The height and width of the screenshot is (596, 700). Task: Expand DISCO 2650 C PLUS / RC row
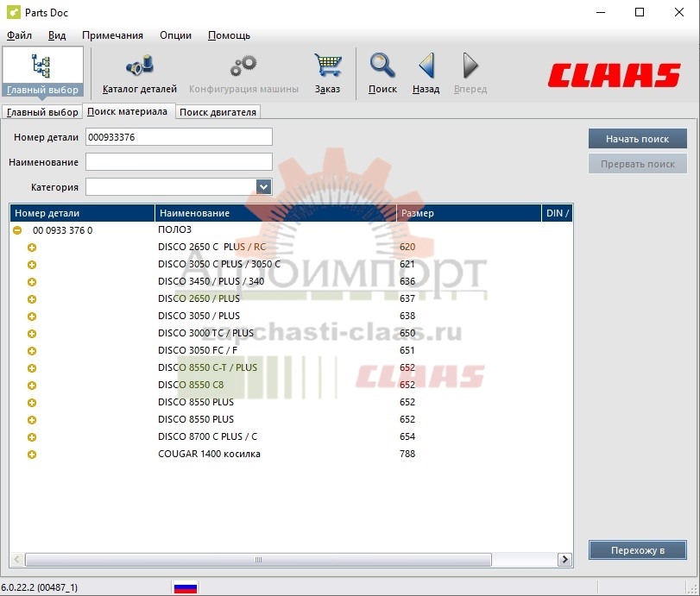(x=32, y=248)
